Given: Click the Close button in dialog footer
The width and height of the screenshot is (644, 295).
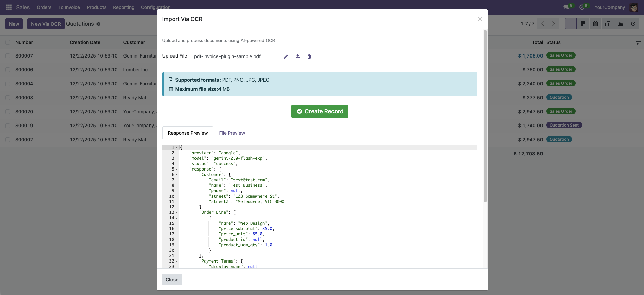Looking at the screenshot, I should point(172,280).
